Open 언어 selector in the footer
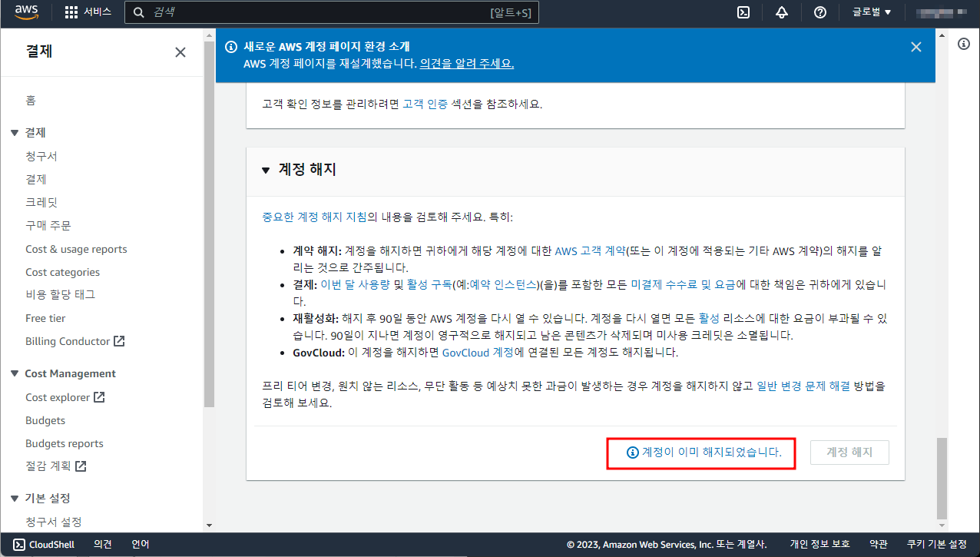 pyautogui.click(x=141, y=544)
